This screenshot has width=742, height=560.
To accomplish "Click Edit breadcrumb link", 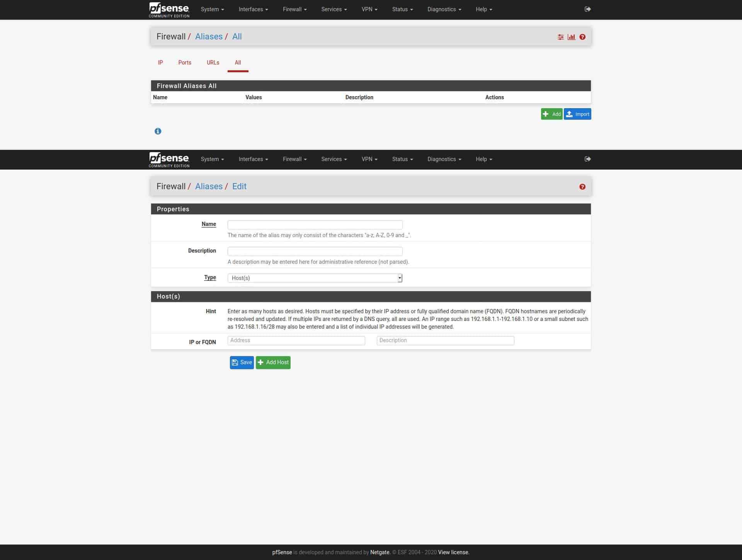I will coord(239,187).
